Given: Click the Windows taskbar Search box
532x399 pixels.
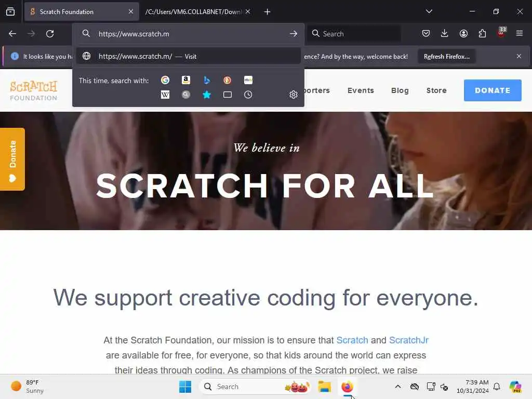Looking at the screenshot, I should (x=255, y=387).
